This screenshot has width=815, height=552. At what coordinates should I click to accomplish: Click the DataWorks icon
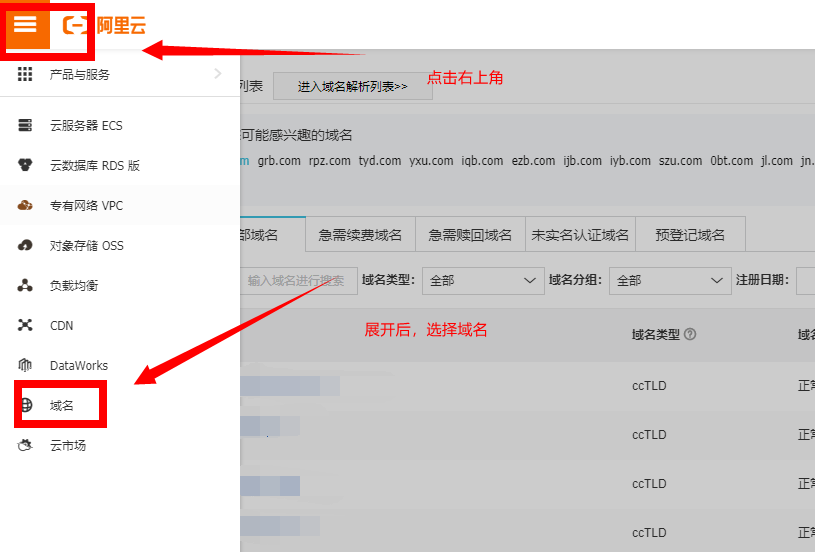[x=25, y=365]
